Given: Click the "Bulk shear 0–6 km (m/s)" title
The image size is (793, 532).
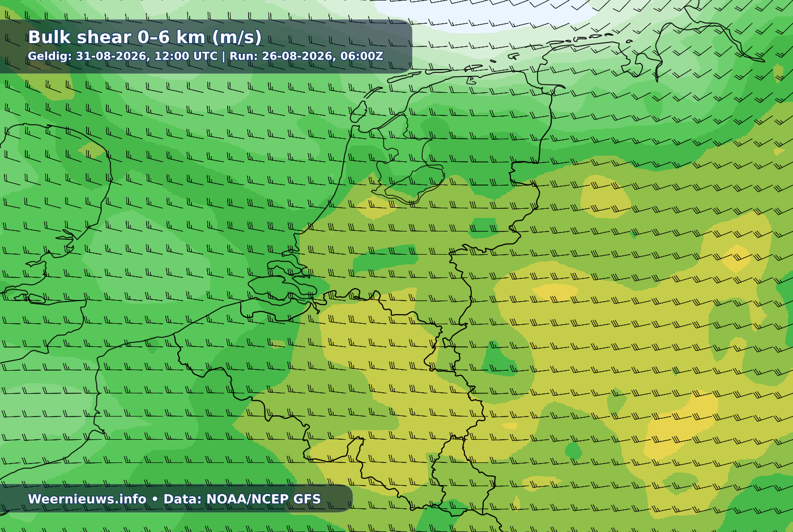Looking at the screenshot, I should pos(144,37).
